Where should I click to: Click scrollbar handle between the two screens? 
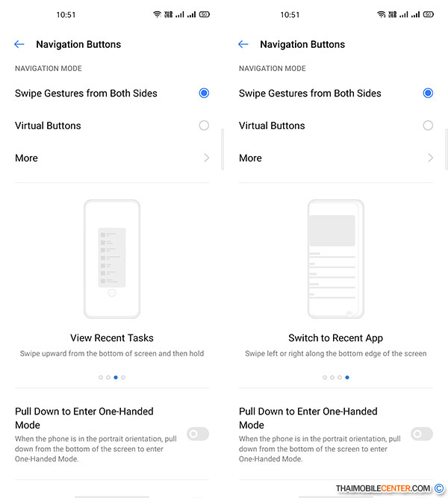223,149
